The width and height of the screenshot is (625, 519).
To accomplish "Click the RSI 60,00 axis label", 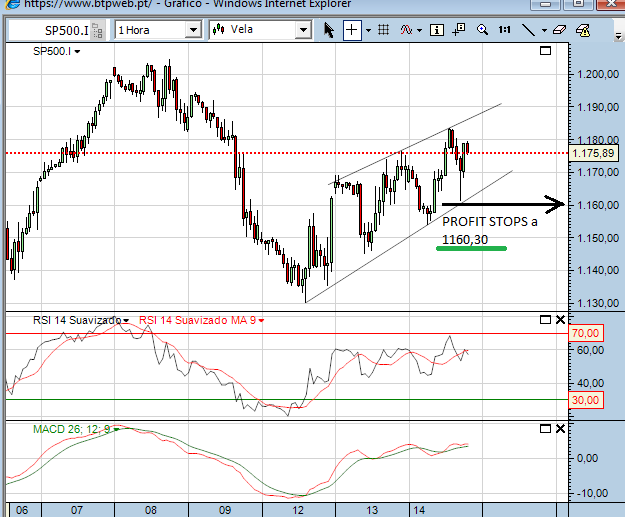I will 593,350.
